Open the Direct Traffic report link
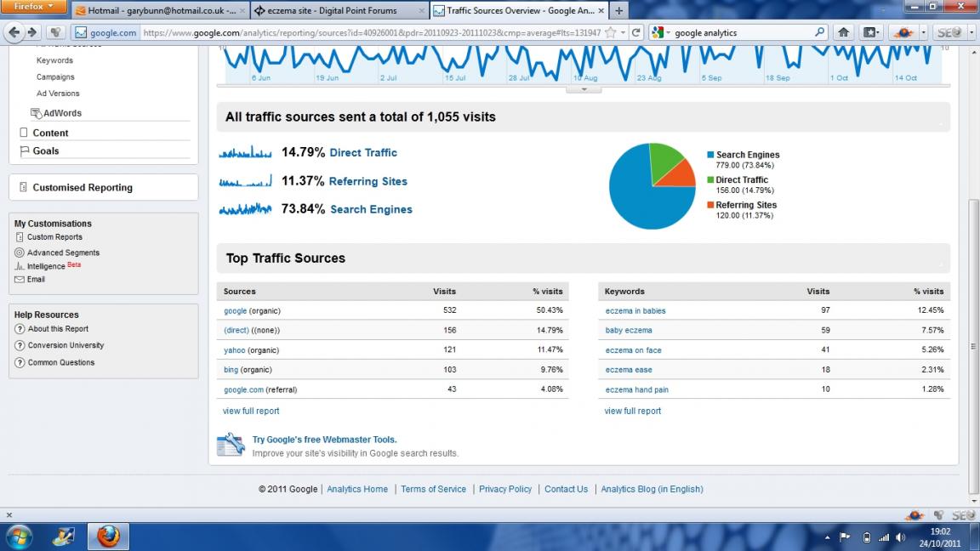Screen dimensions: 980x551 [x=363, y=152]
